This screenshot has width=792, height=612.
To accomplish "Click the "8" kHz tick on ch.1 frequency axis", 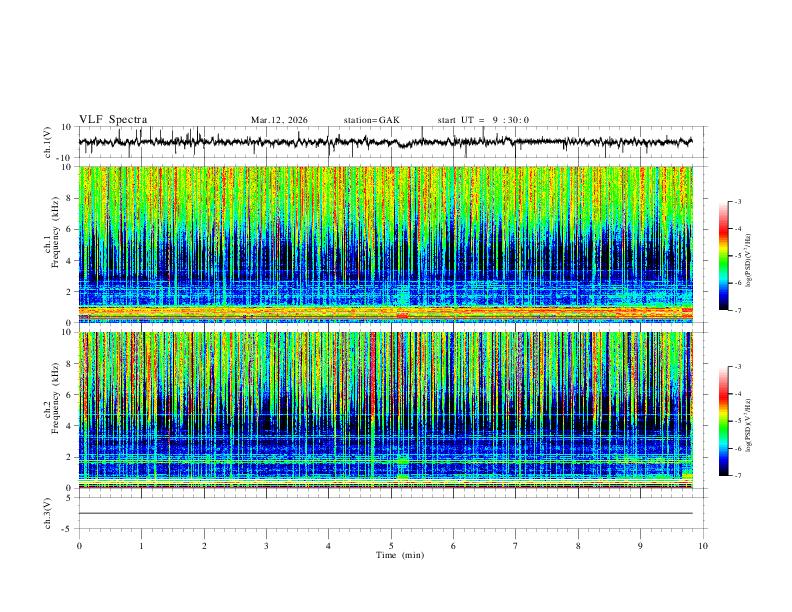I will coord(70,198).
